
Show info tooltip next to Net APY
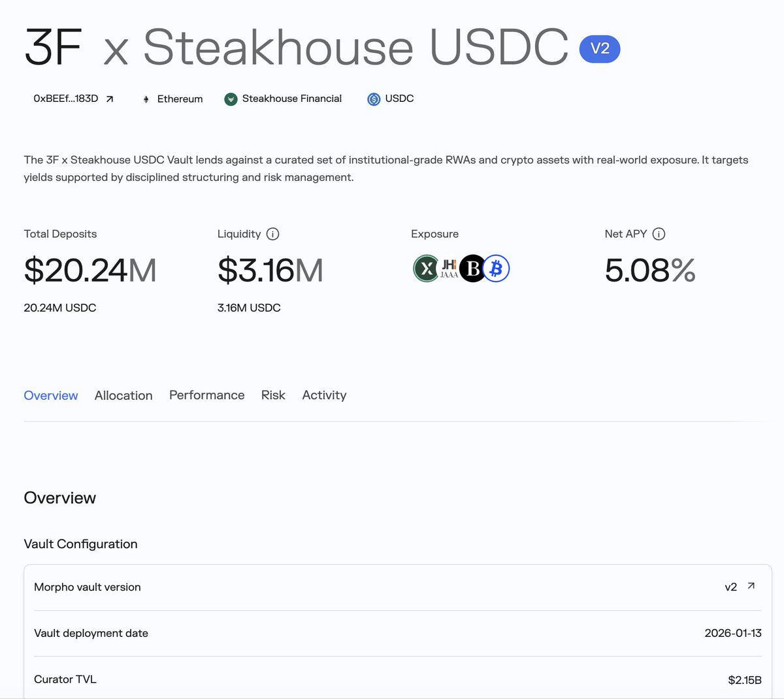659,234
